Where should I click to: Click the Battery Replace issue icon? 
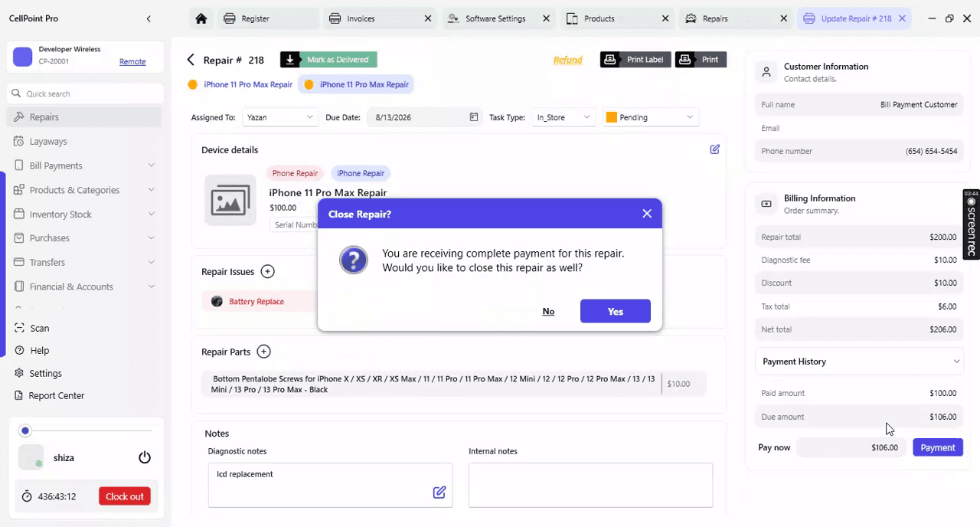point(217,301)
